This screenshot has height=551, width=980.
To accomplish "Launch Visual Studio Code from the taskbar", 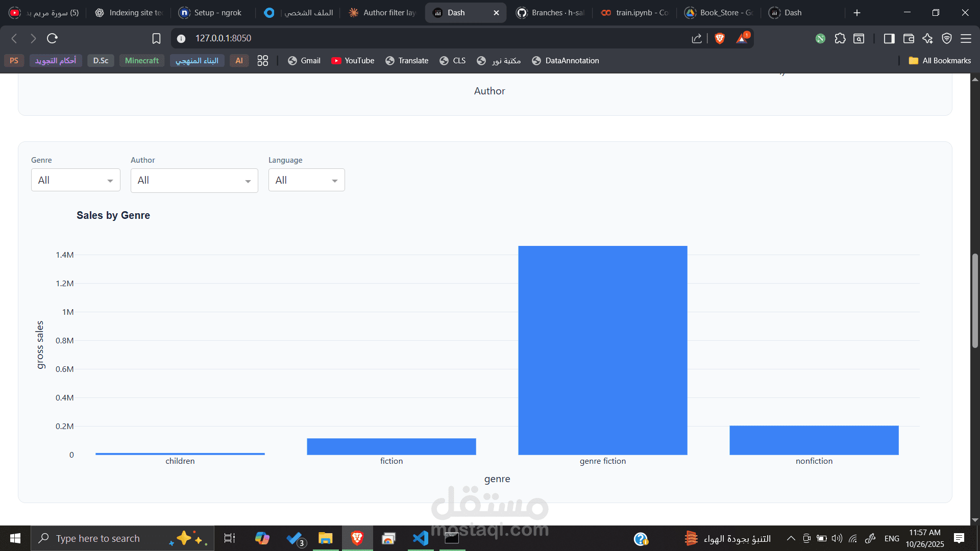I will click(421, 538).
